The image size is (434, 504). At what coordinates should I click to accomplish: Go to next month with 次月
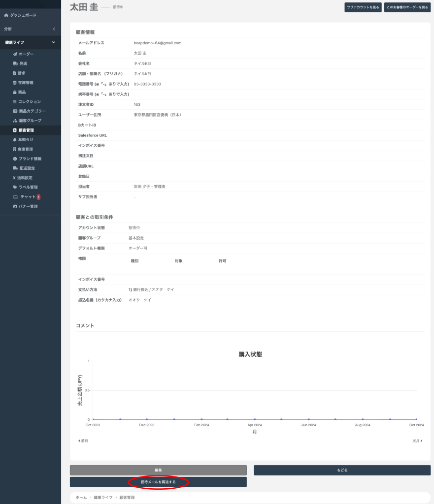[417, 441]
